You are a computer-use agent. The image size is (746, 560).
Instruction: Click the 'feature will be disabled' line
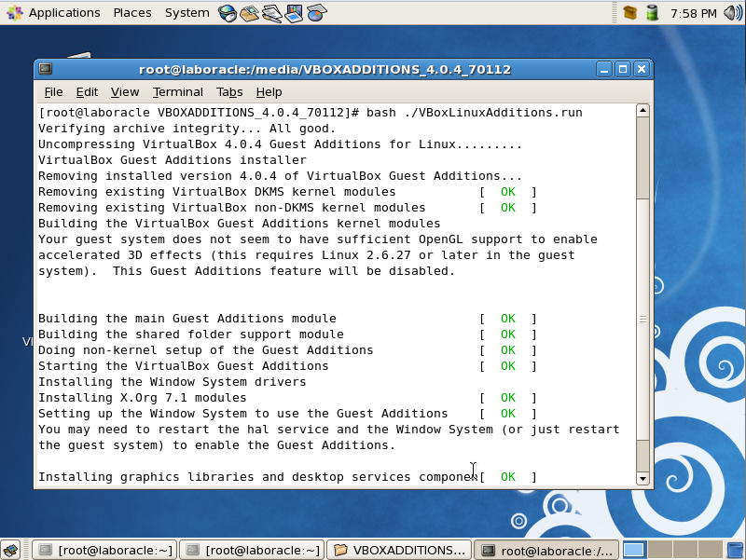click(x=246, y=271)
